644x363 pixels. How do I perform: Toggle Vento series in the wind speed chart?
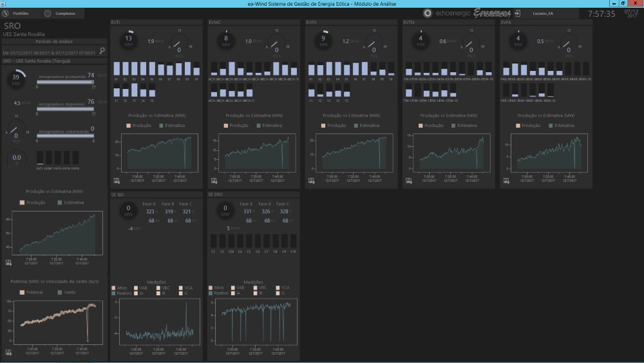(x=67, y=292)
